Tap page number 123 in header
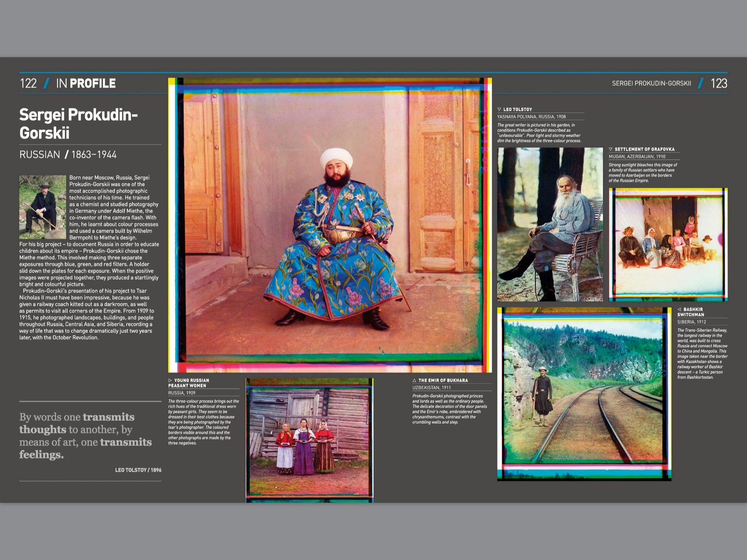747x560 pixels. 719,83
